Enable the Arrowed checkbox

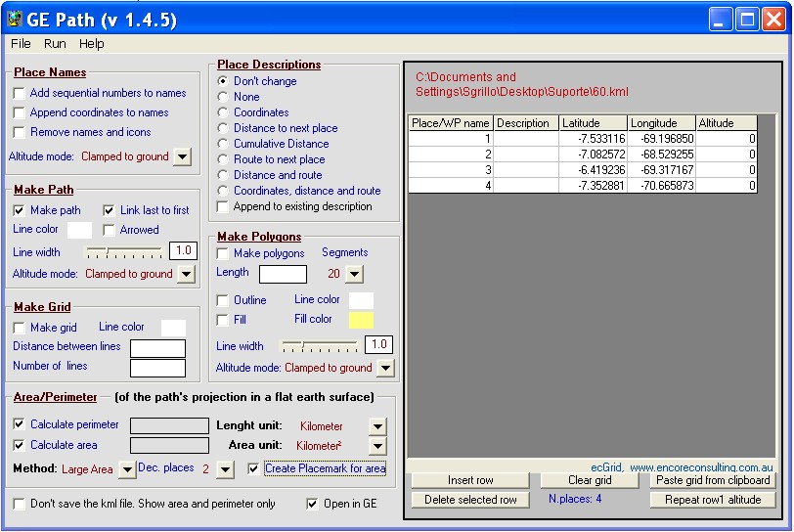(x=109, y=230)
